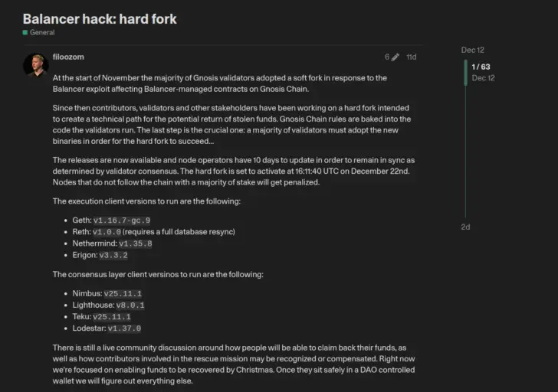
Task: Click the Lodestar v1.37.0 version code
Action: (x=124, y=328)
